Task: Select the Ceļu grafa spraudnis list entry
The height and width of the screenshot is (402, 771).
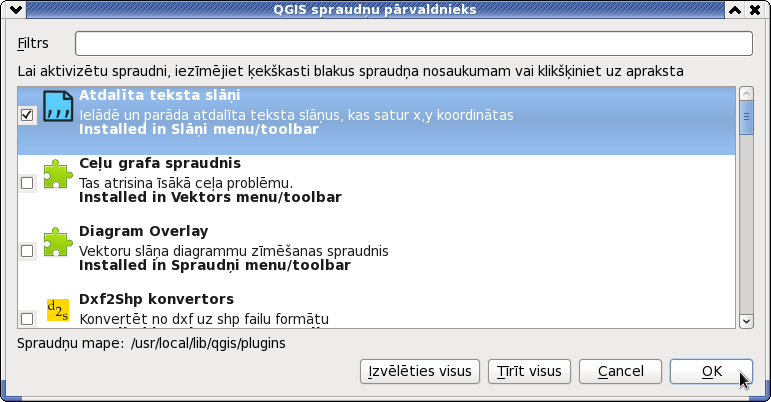Action: pos(376,180)
